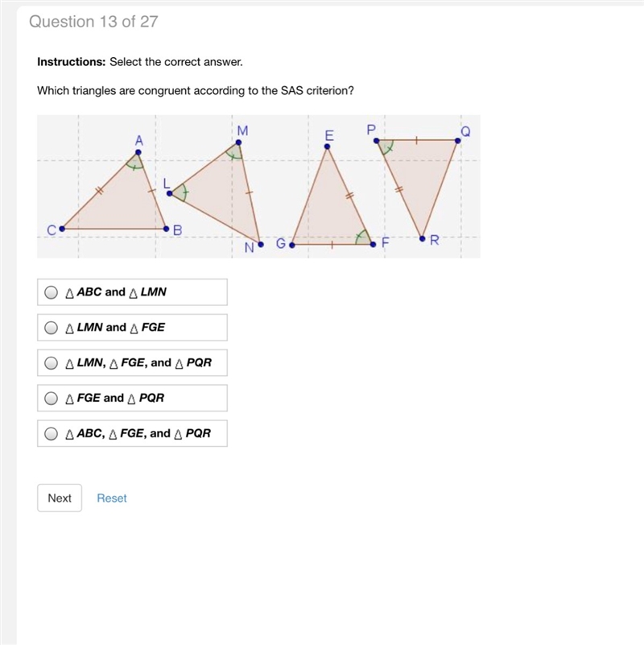Viewport: 644px width, 645px height.
Task: Click vertex point C of triangle ABC
Action: [x=62, y=229]
